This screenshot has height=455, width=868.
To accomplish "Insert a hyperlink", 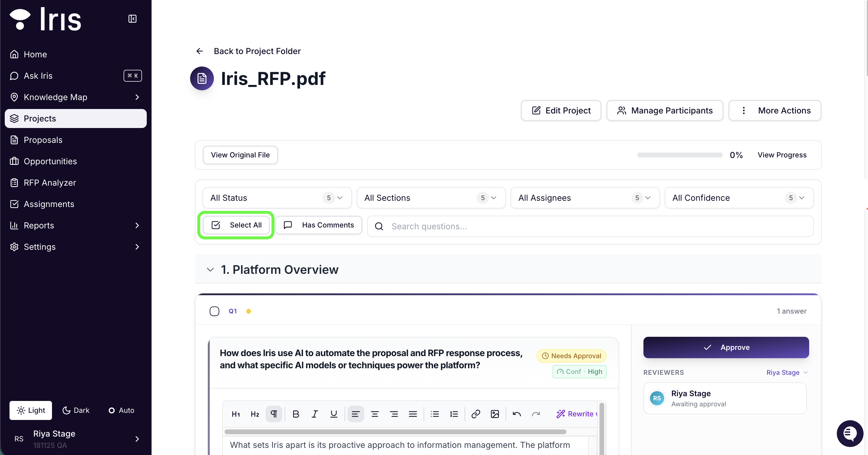I will (476, 414).
